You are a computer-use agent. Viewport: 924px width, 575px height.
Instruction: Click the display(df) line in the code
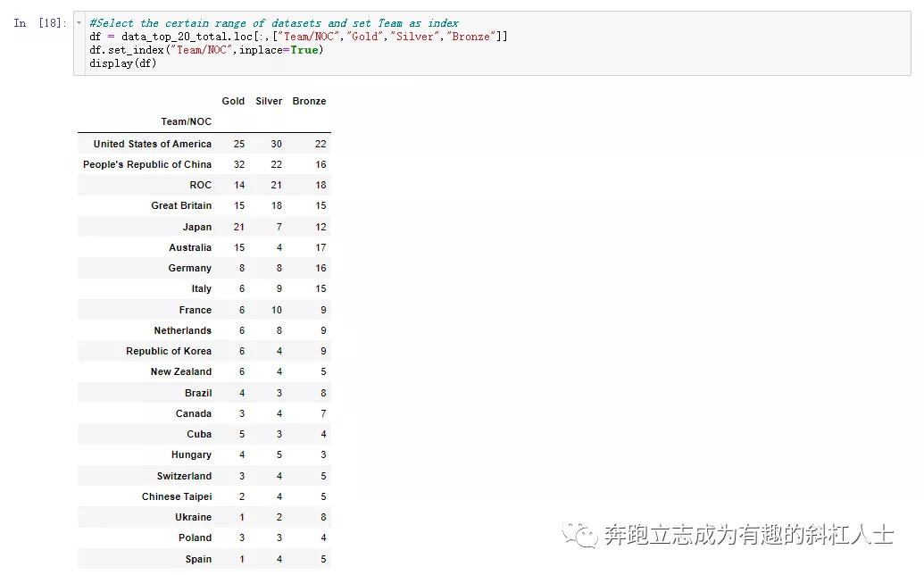[x=117, y=62]
